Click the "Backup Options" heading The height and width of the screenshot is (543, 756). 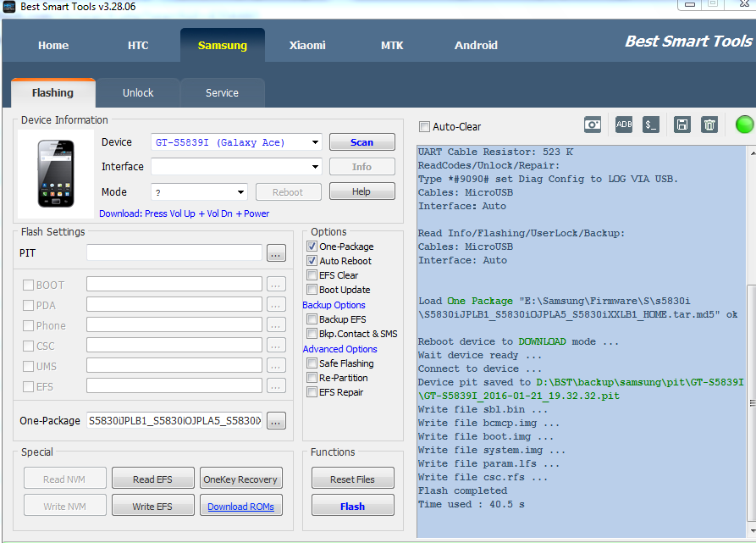click(x=334, y=305)
